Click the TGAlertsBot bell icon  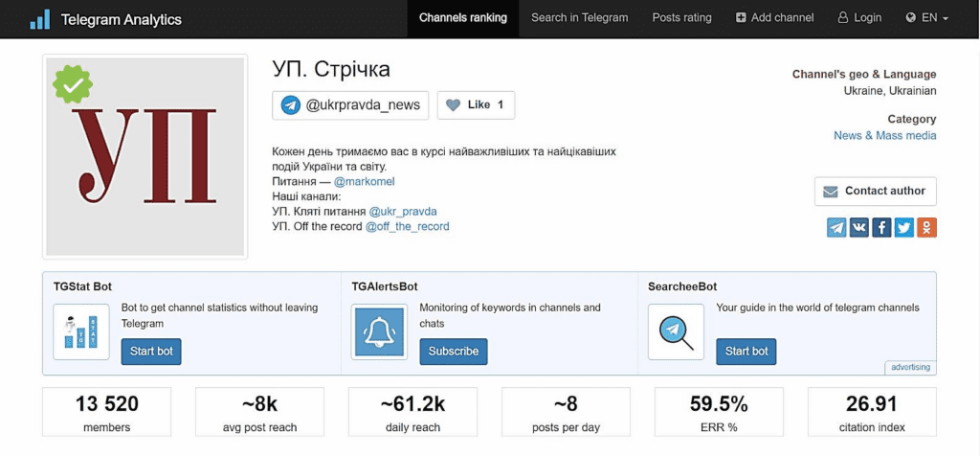tap(379, 331)
